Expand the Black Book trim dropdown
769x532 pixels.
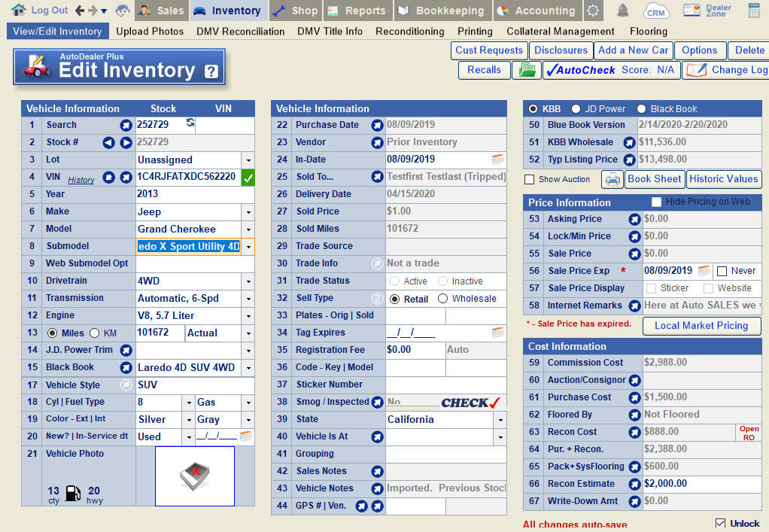[248, 368]
